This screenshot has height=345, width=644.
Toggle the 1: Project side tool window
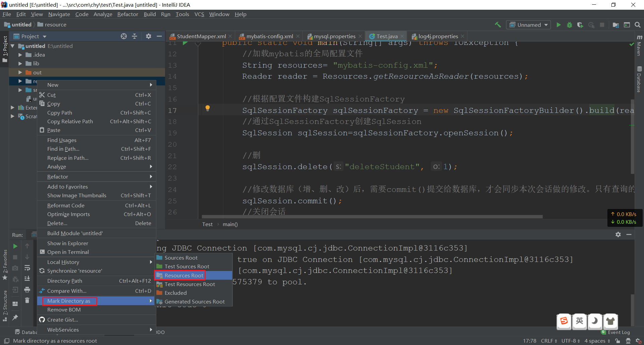[5, 49]
